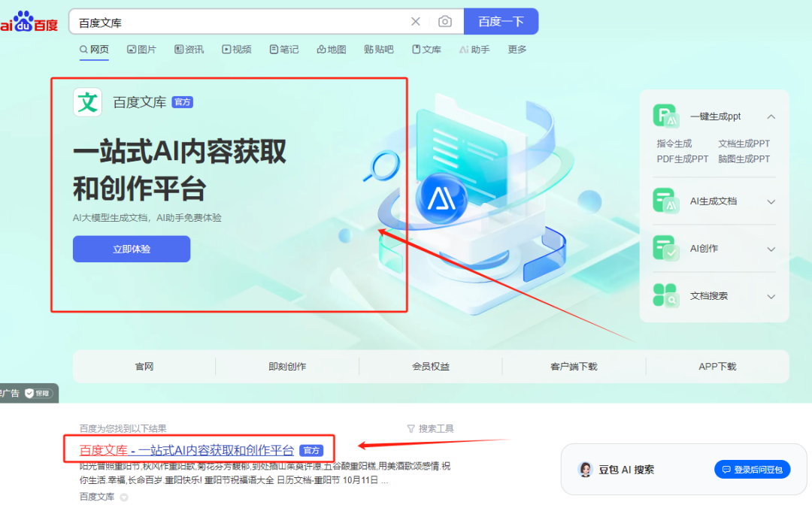Open the 文档生成PPT link

coord(744,144)
